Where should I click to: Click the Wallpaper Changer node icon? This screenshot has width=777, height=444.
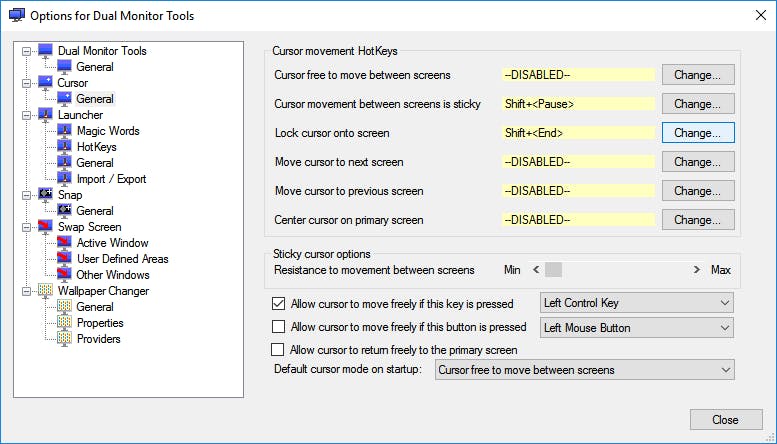[45, 290]
